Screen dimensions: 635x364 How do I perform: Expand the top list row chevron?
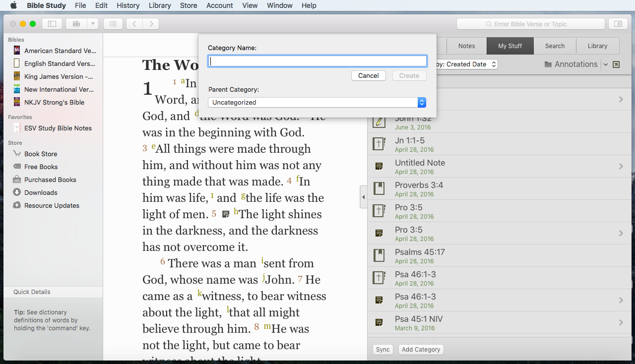coord(621,100)
